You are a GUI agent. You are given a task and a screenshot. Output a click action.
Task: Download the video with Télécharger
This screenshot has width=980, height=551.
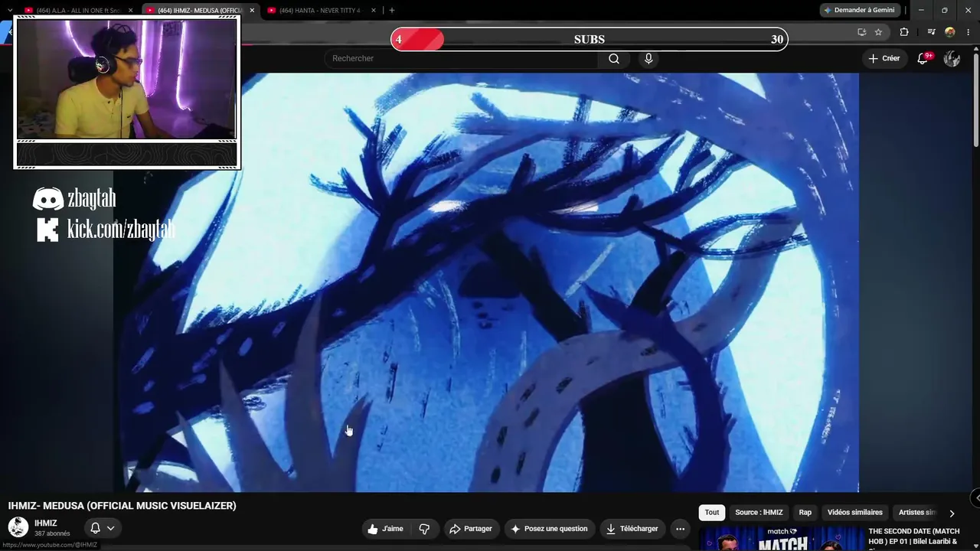click(x=632, y=529)
